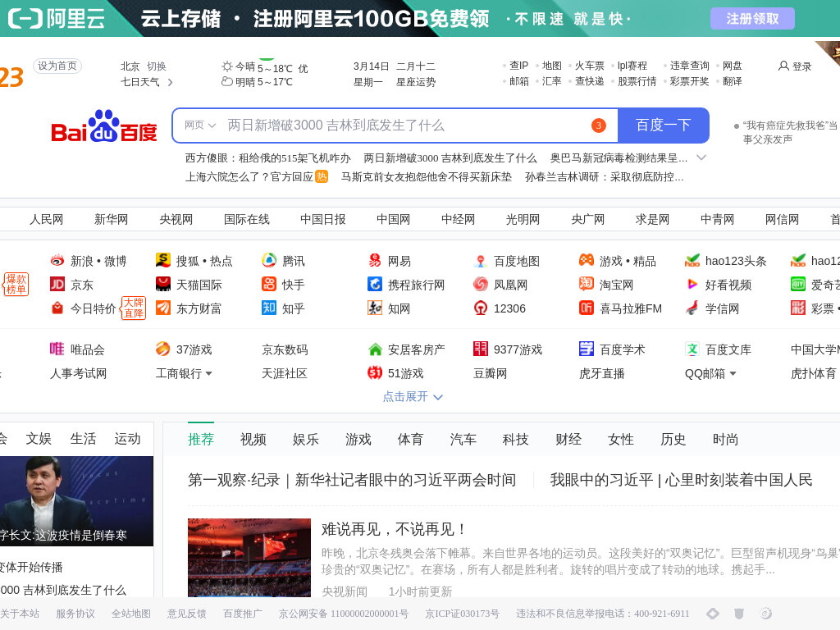This screenshot has width=840, height=630.
Task: Open 火车票 quick link
Action: pos(589,66)
